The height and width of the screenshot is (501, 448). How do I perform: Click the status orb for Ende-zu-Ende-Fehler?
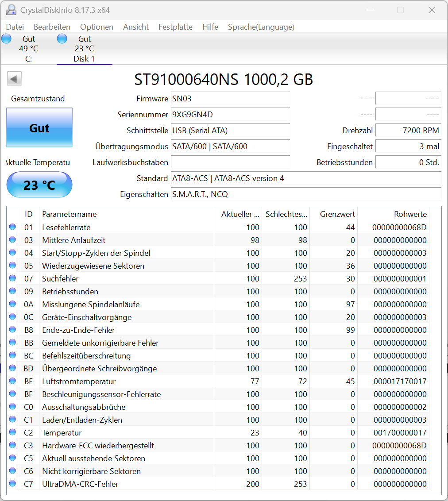(12, 329)
